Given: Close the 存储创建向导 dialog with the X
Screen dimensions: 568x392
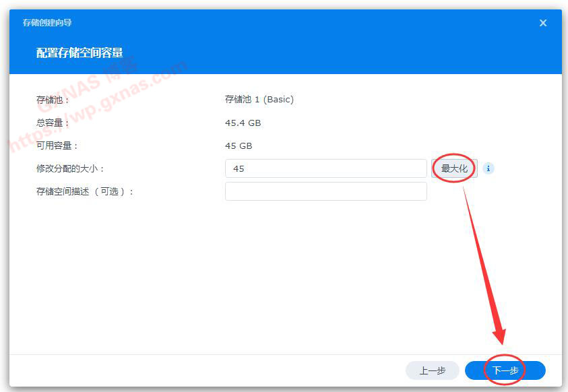Looking at the screenshot, I should (542, 22).
